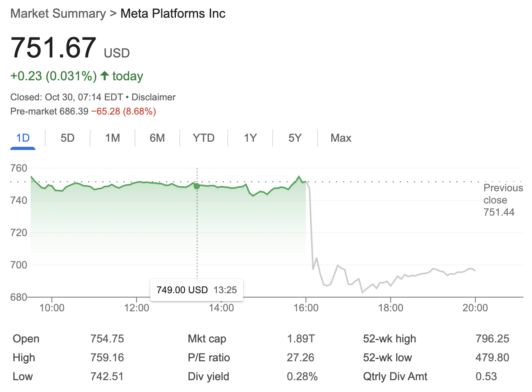Click the 52-wk high value 796.25
The height and width of the screenshot is (392, 532).
492,338
